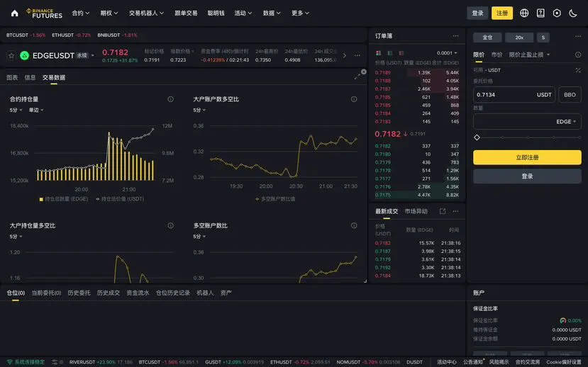Screen dimensions: 588x367
Task: Open language globe icon
Action: pos(524,13)
